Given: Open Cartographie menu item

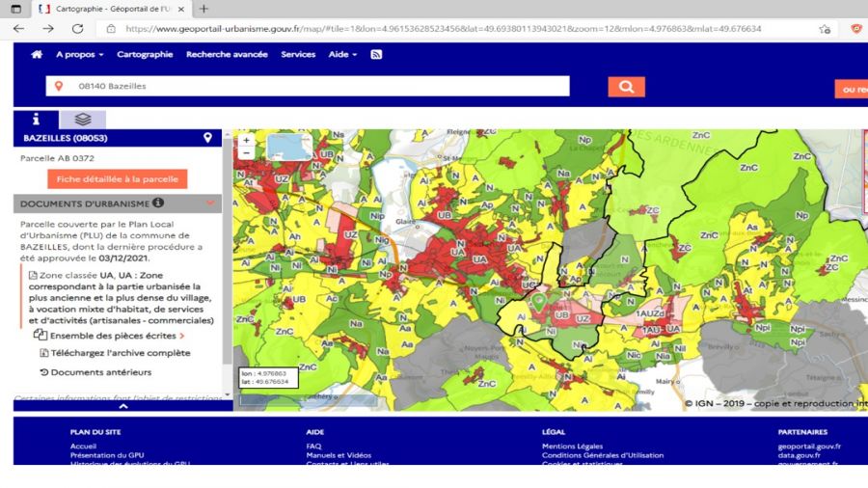Looking at the screenshot, I should (145, 54).
